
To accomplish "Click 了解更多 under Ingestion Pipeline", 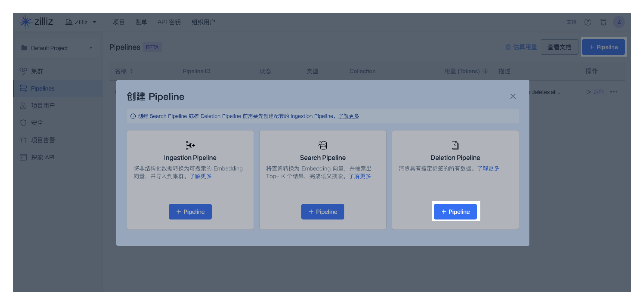I will point(200,176).
